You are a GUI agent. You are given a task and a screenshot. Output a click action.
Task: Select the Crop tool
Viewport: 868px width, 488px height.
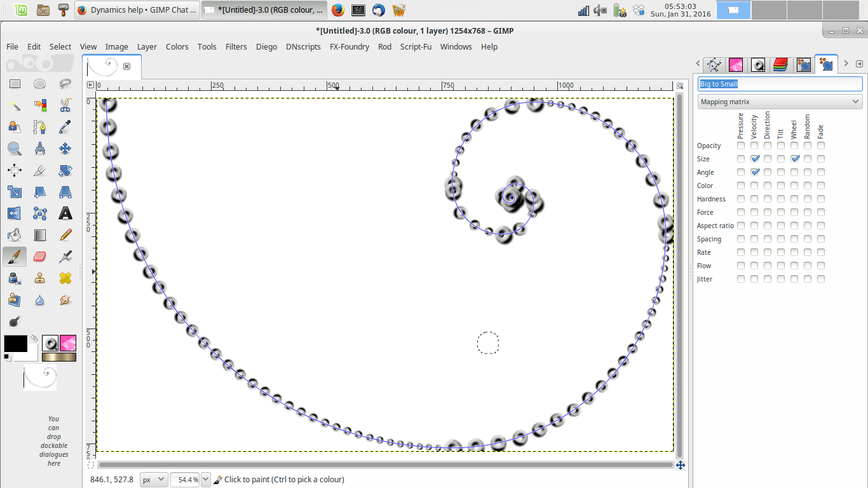(39, 170)
